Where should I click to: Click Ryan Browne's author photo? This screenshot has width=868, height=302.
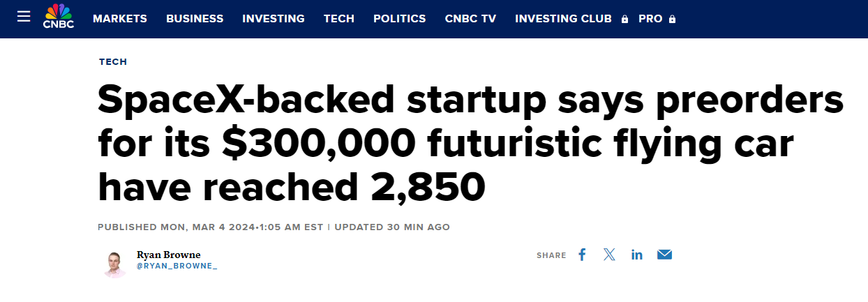[x=114, y=264]
